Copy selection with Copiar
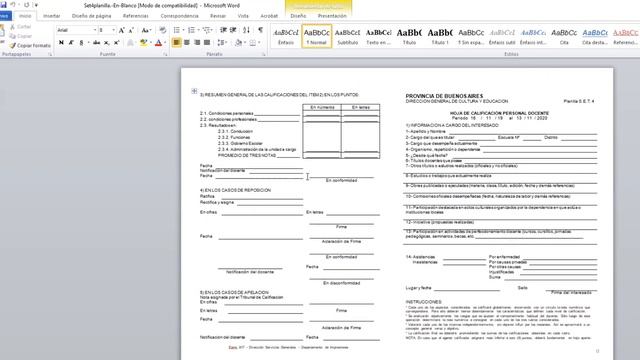The height and width of the screenshot is (360, 640). coord(20,36)
